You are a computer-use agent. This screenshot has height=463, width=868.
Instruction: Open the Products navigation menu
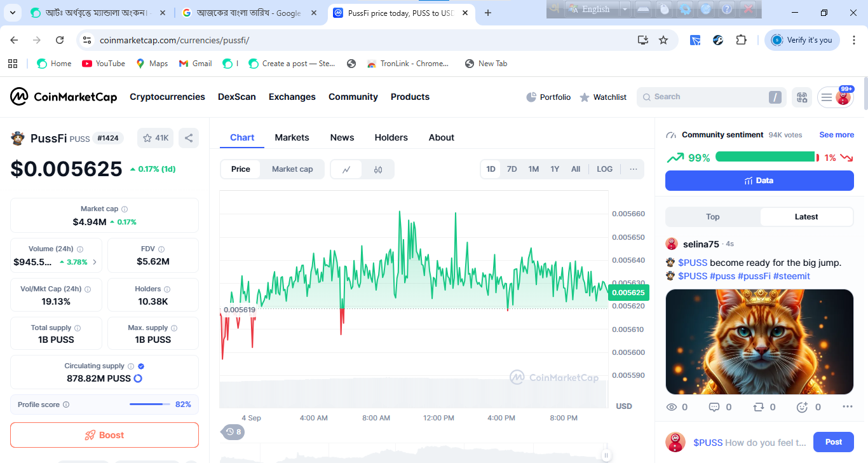[x=410, y=97]
